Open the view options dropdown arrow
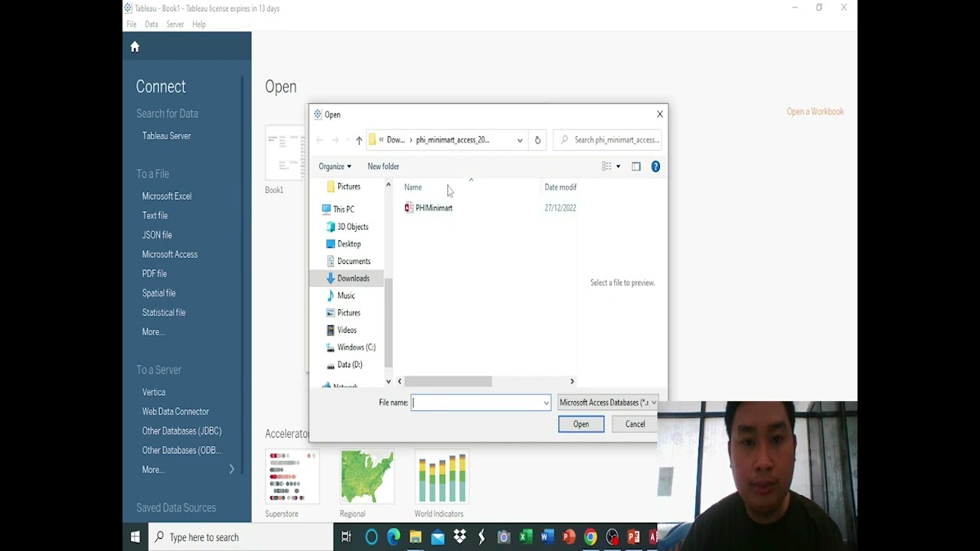Viewport: 980px width, 551px height. (619, 166)
